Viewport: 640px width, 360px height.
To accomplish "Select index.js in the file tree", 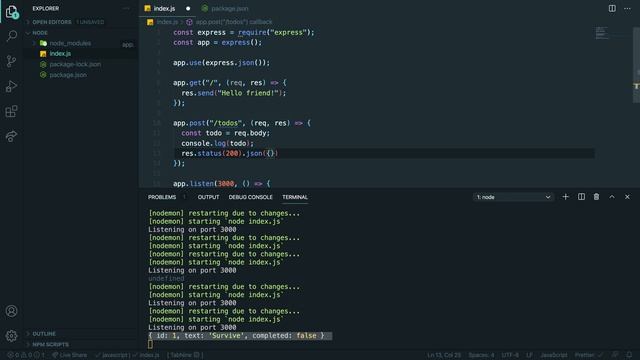I will (81, 54).
